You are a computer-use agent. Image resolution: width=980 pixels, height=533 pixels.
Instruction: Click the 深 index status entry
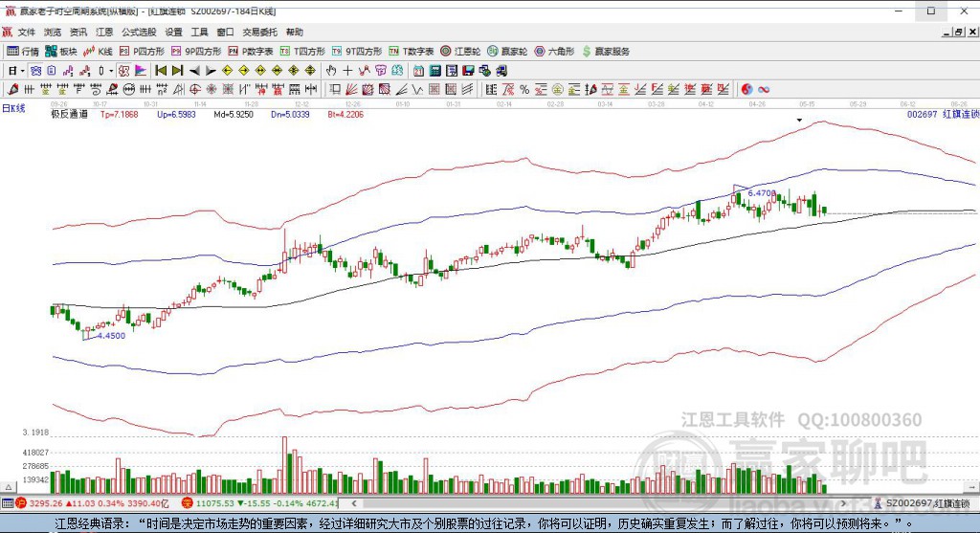click(x=260, y=503)
